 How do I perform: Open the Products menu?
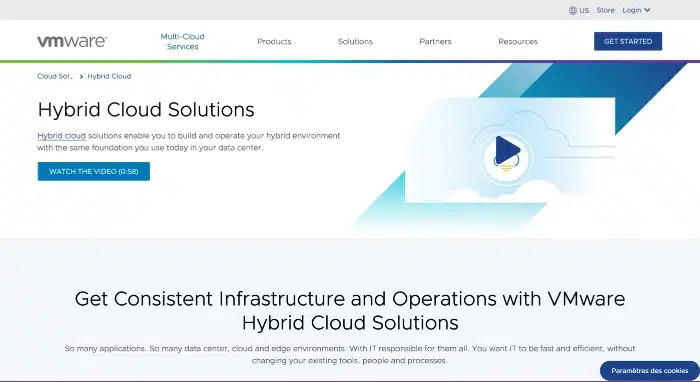pos(274,42)
